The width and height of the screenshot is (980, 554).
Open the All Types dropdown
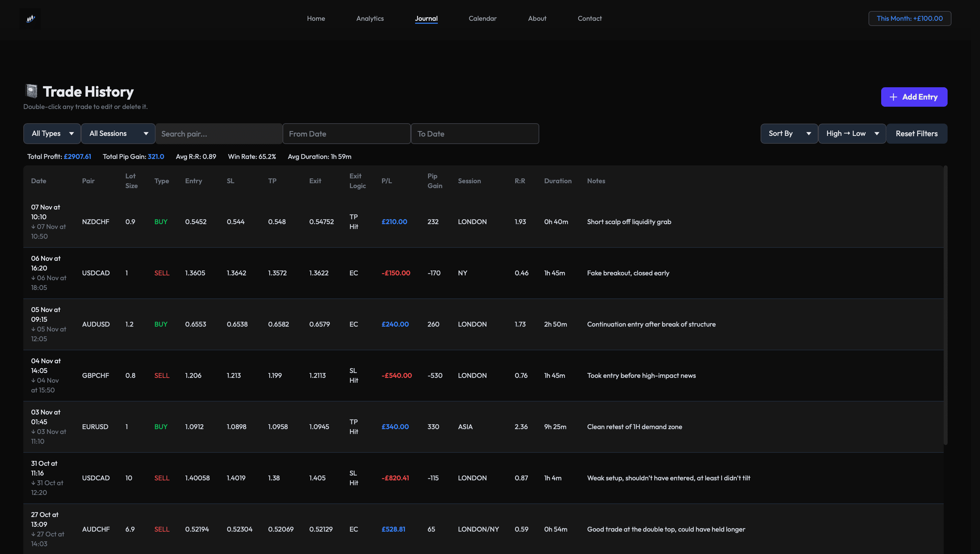(x=52, y=133)
